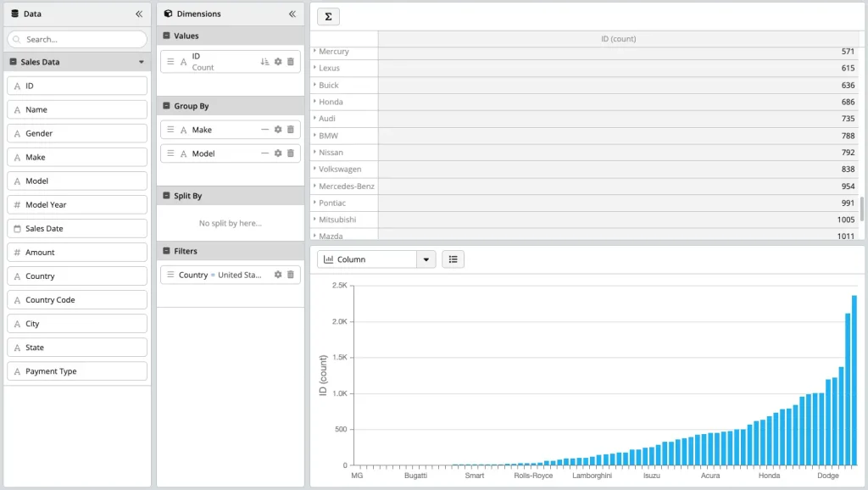Image resolution: width=868 pixels, height=490 pixels.
Task: Collapse the Dimensions panel
Action: coord(292,14)
